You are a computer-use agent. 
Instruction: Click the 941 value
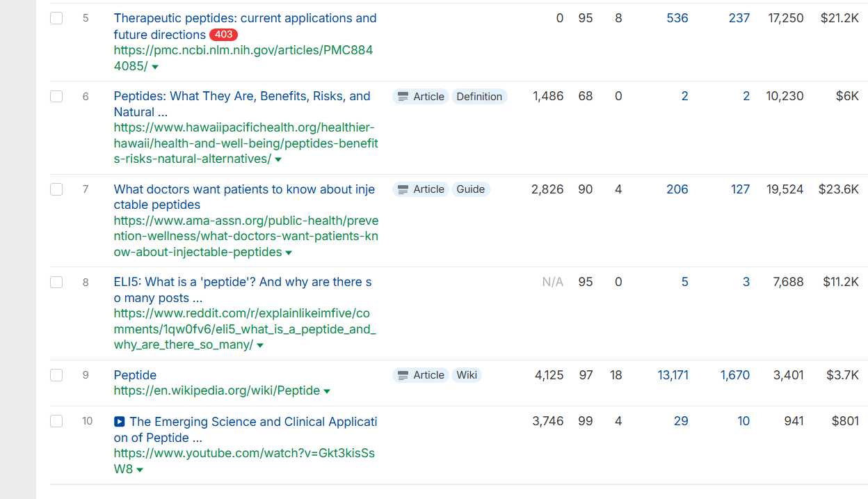[794, 421]
